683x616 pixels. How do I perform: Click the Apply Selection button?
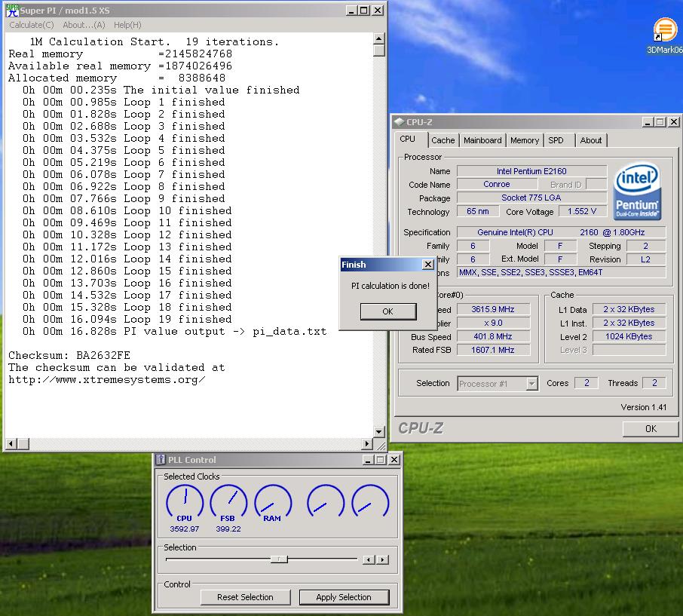pos(344,597)
